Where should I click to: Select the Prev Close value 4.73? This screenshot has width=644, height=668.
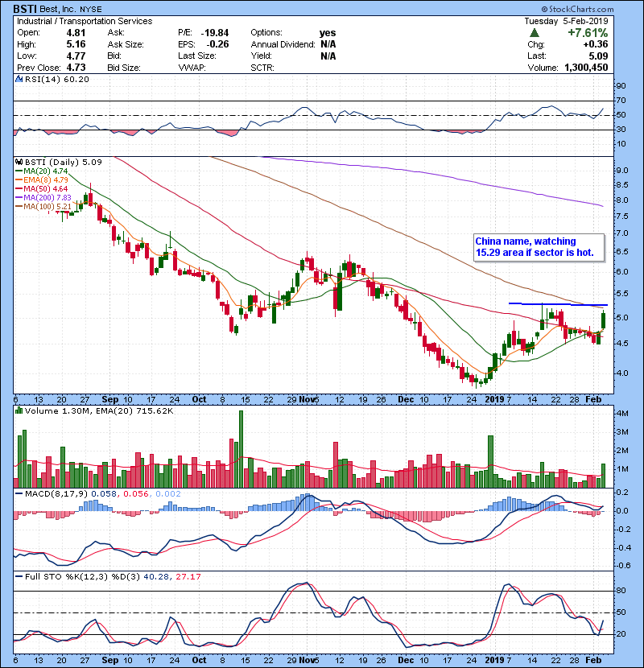76,68
